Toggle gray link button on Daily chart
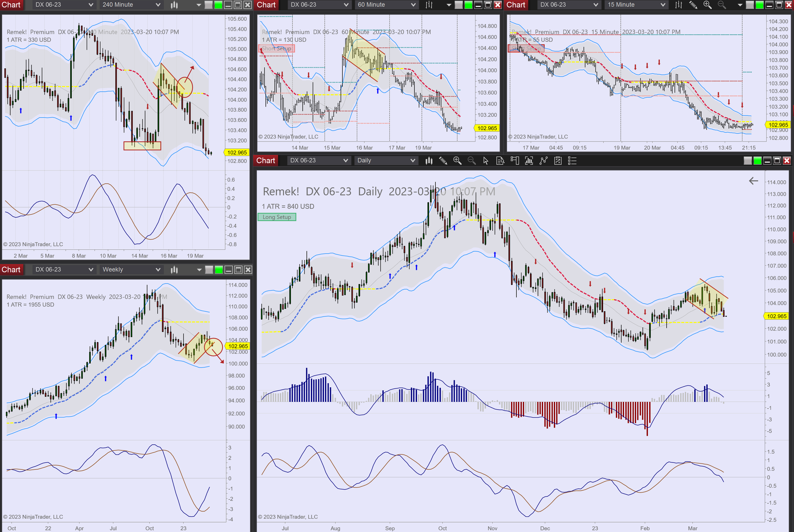Screen dimensions: 794x532 748,161
